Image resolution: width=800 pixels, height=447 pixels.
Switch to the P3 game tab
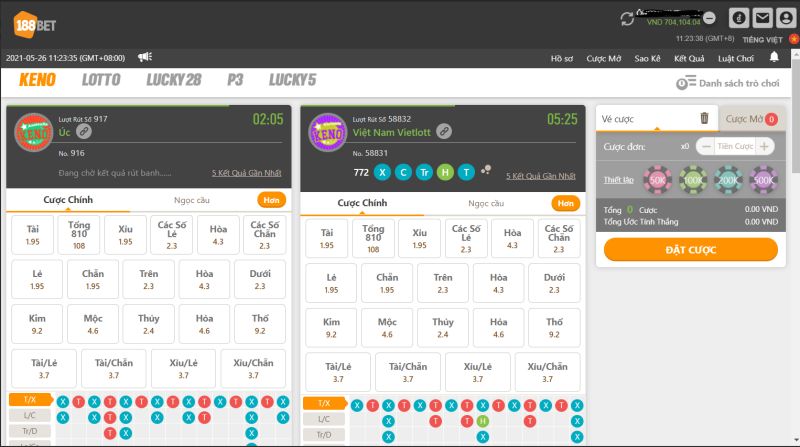[235, 80]
